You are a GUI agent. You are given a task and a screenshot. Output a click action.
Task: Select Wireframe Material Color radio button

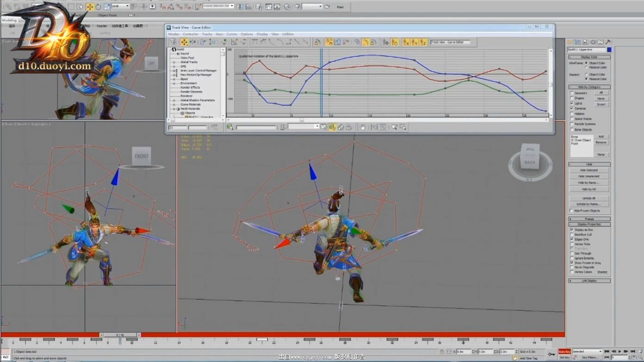587,67
